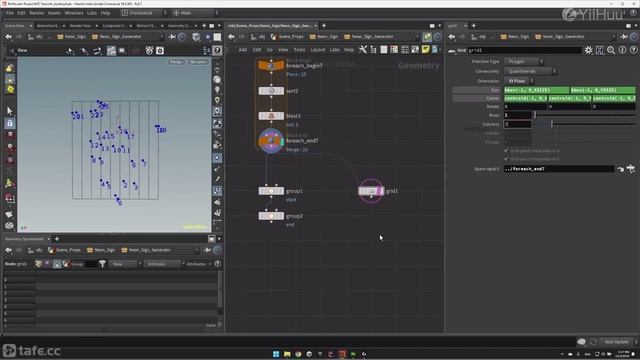Open the Labs menu in main menu bar

(92, 13)
